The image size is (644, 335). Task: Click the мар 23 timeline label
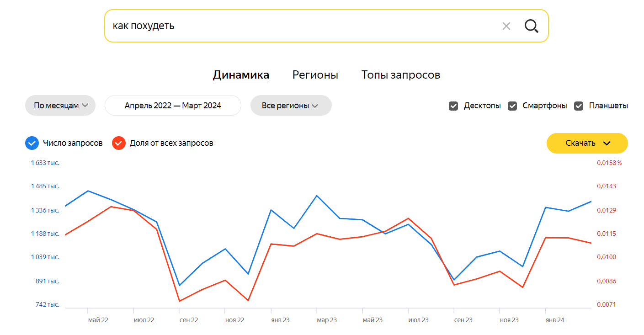point(327,320)
